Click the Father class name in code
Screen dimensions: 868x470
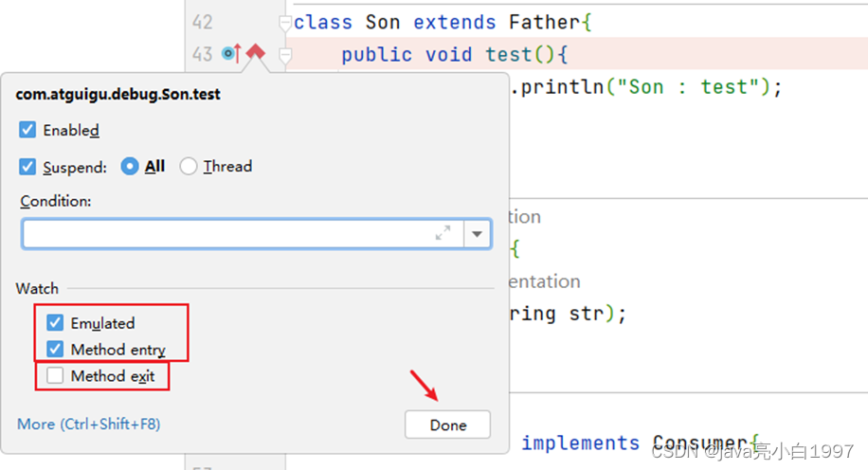click(544, 22)
